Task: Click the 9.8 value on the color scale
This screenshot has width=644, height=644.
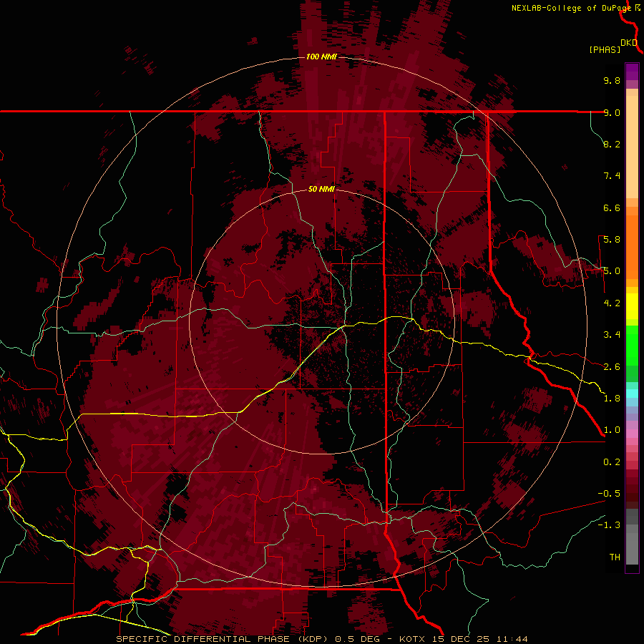Action: [x=612, y=80]
